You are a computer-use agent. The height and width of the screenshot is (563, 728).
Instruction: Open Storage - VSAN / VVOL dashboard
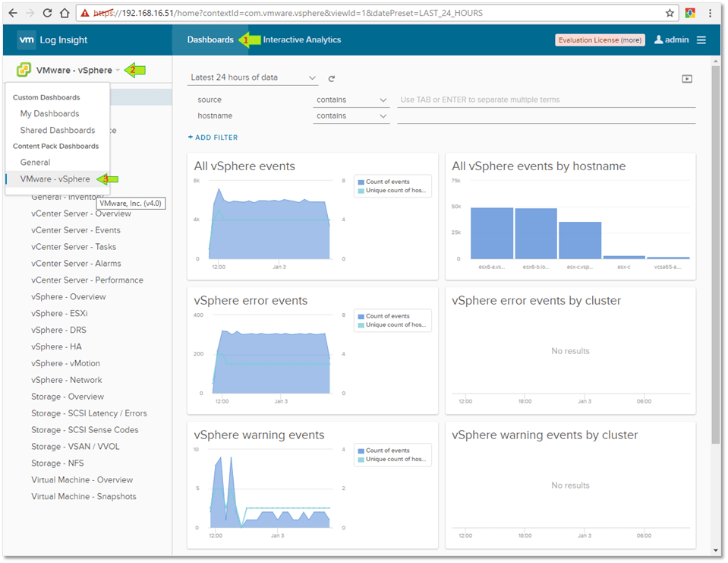pyautogui.click(x=75, y=447)
